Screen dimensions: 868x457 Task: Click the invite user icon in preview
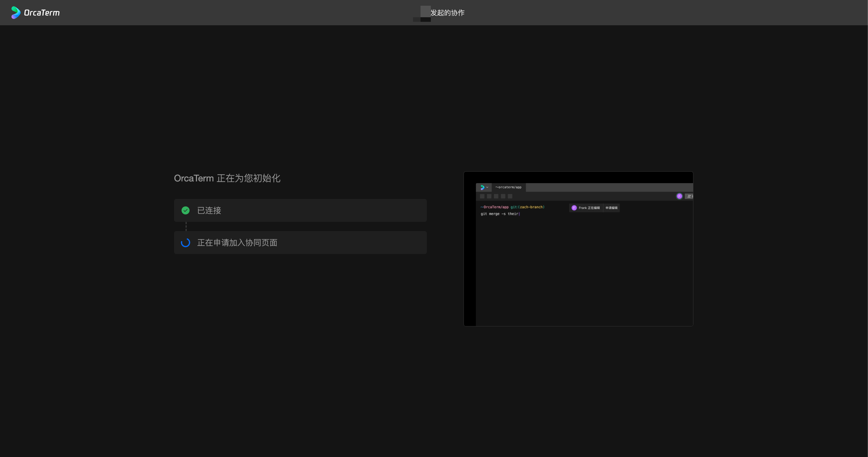tap(689, 196)
